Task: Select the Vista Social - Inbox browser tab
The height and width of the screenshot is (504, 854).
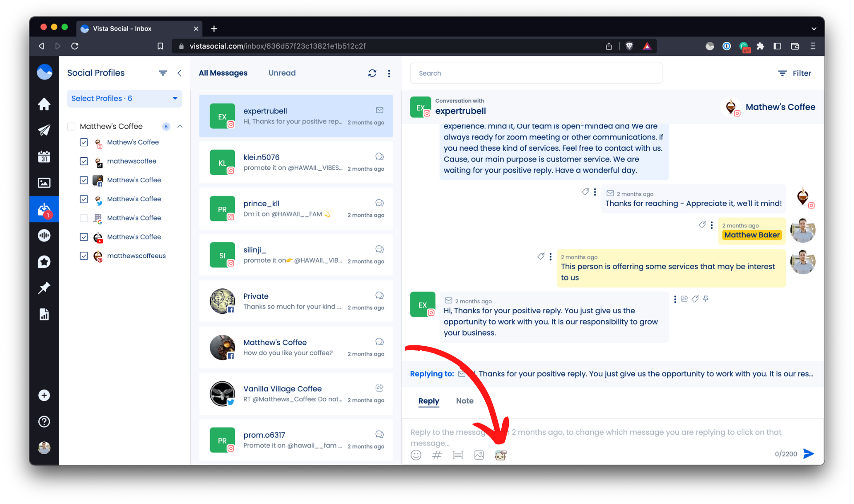Action: click(139, 28)
